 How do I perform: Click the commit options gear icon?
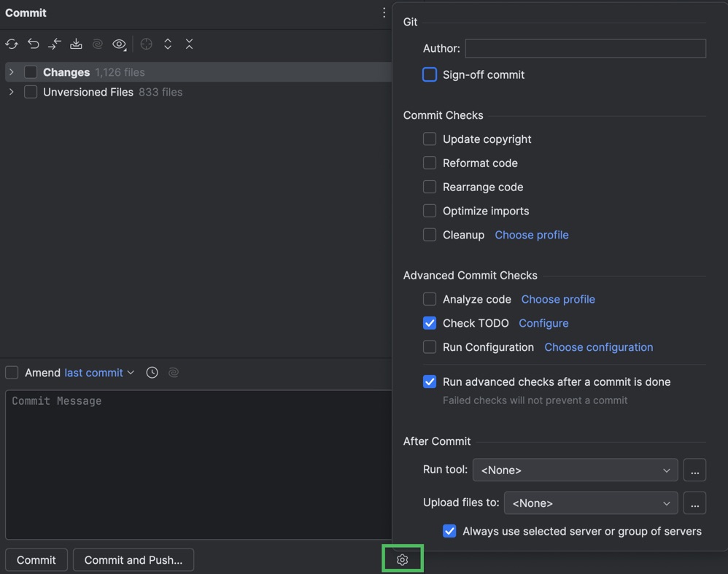(402, 559)
